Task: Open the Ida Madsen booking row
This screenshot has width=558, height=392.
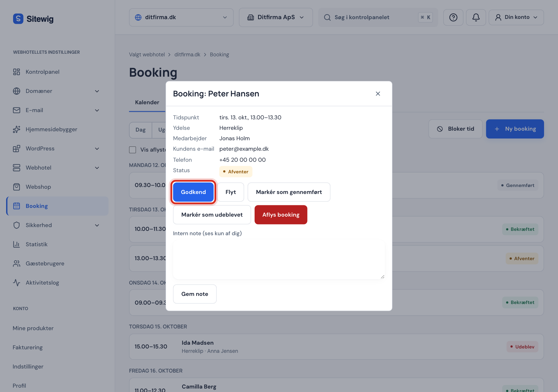Action: tap(336, 347)
